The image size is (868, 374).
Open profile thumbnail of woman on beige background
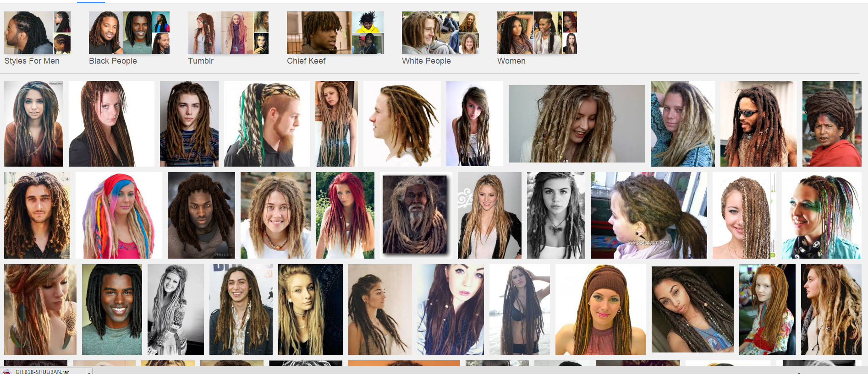pyautogui.click(x=380, y=309)
